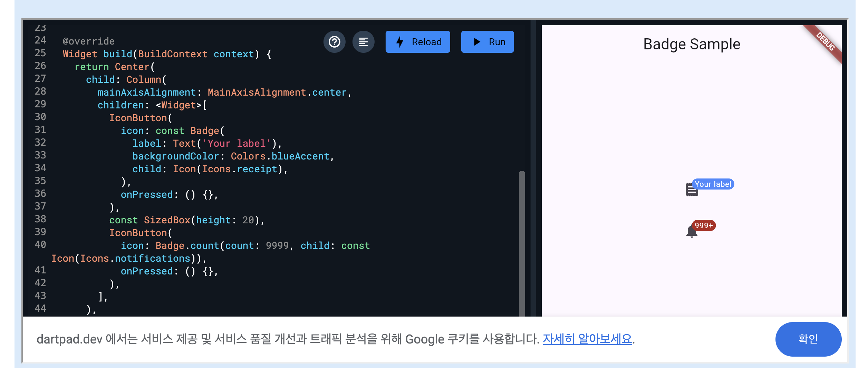Image resolution: width=868 pixels, height=368 pixels.
Task: Click the receipt icon in the preview
Action: point(692,190)
